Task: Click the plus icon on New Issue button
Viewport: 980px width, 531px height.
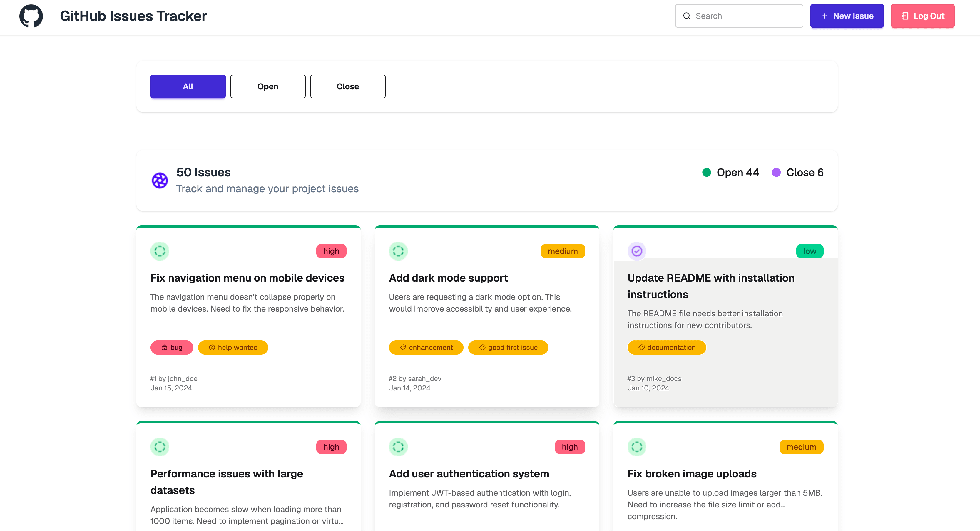Action: click(x=824, y=16)
